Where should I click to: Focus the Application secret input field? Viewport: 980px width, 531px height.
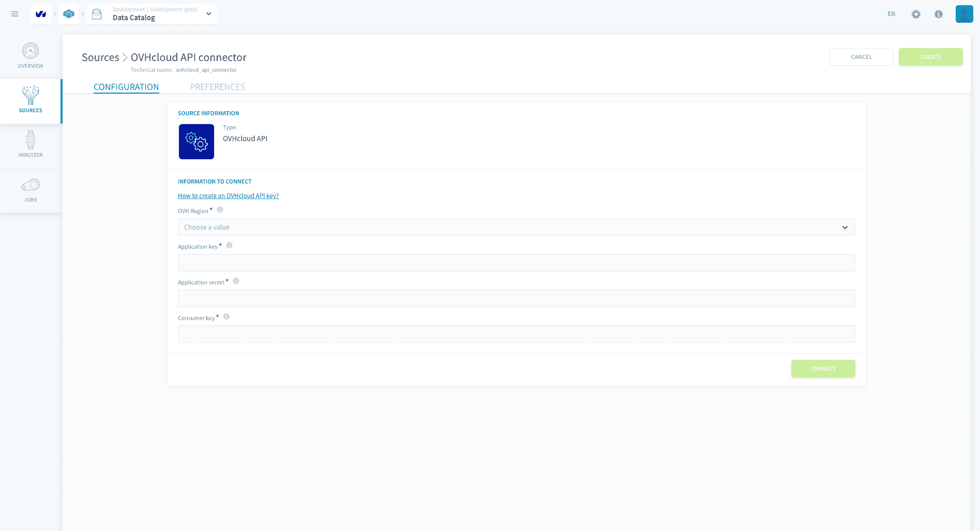tap(516, 298)
